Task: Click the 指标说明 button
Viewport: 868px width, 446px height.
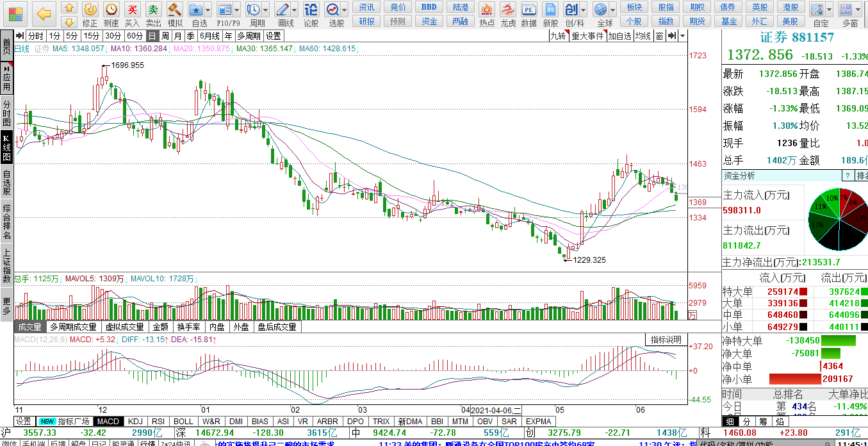Action: tap(666, 340)
